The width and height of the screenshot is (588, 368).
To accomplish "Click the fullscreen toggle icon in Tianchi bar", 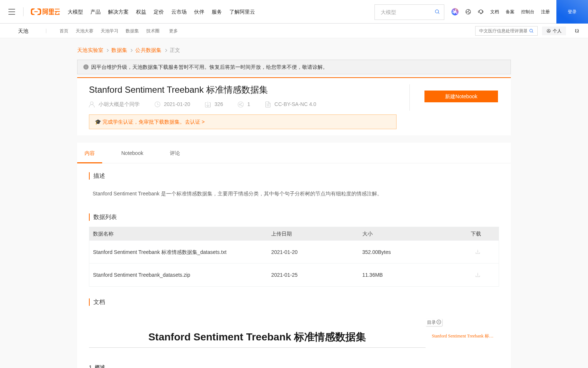I will (577, 31).
